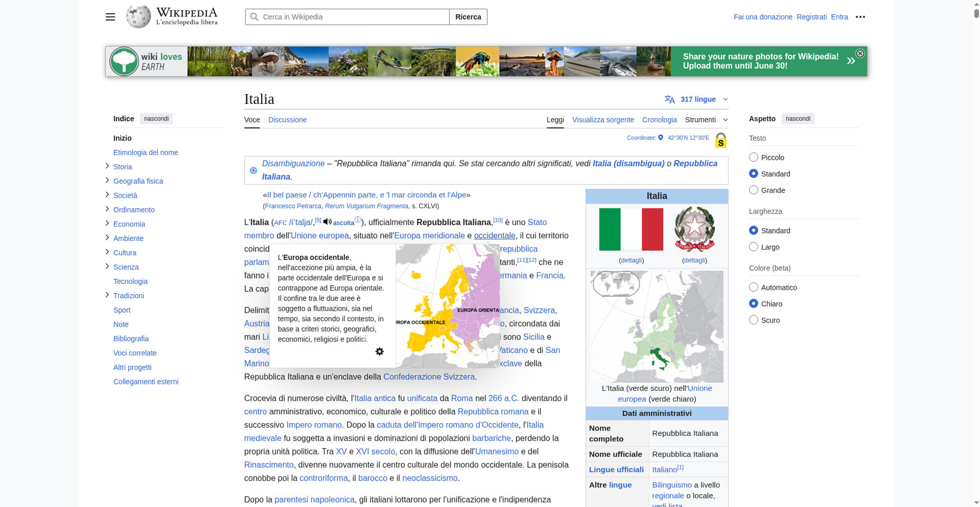Jump to Collegamenti esterni section
980x507 pixels.
[146, 381]
